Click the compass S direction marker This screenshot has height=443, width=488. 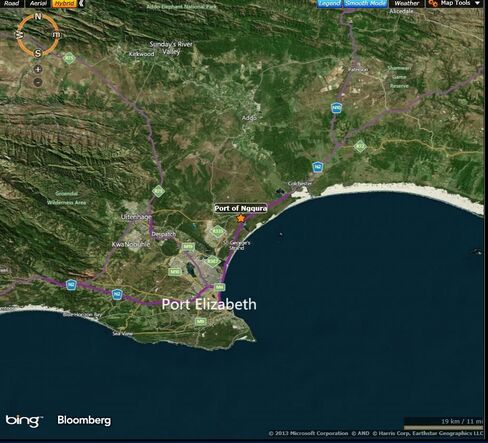[38, 53]
